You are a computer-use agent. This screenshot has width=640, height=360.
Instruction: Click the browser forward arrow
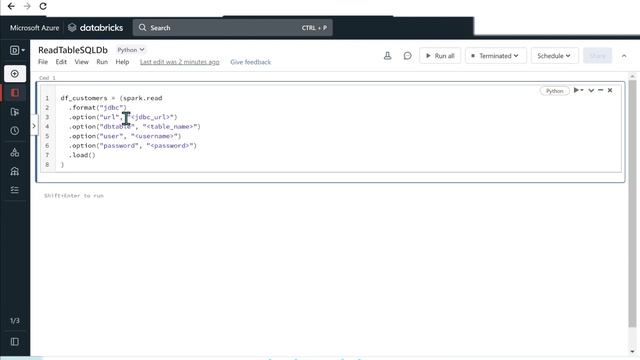[x=27, y=6]
